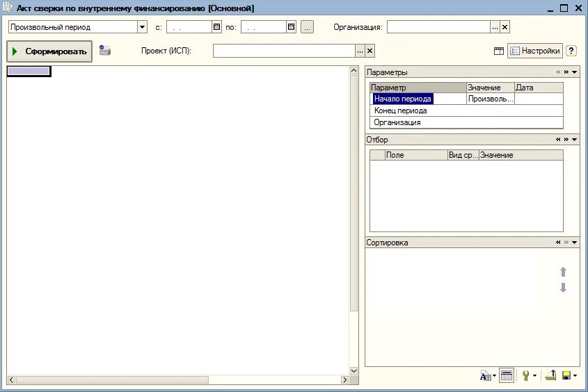Image resolution: width=588 pixels, height=392 pixels.
Task: Open help with the question mark
Action: tap(571, 51)
